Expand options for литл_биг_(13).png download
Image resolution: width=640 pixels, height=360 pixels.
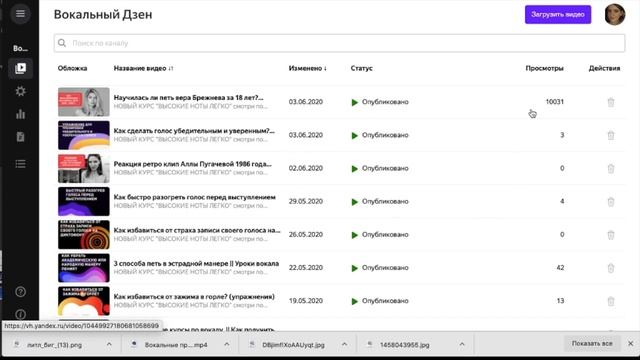click(x=109, y=345)
